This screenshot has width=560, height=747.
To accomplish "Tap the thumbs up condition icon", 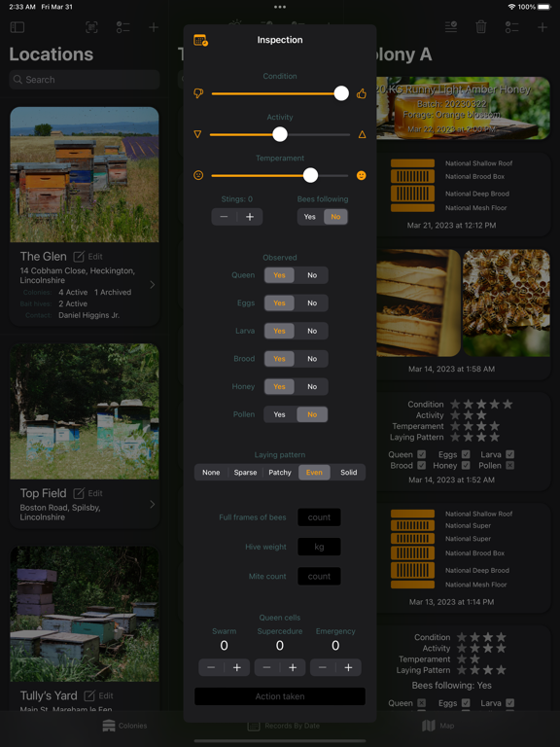I will coord(362,93).
